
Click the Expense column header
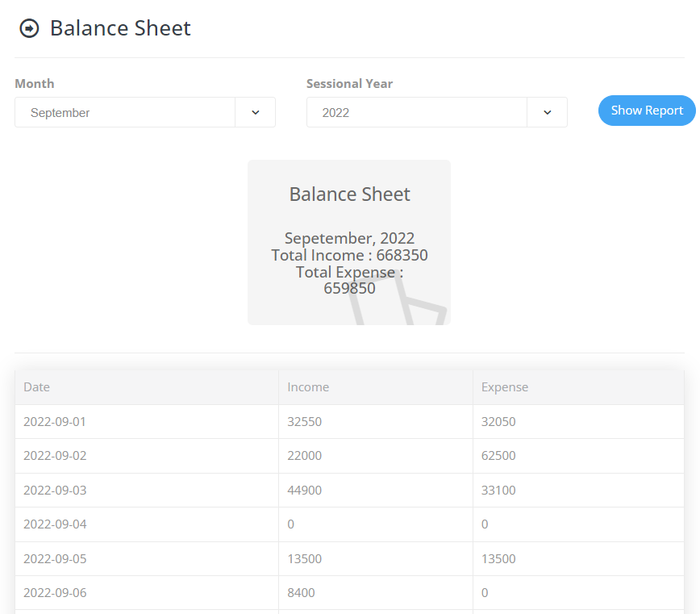coord(505,387)
